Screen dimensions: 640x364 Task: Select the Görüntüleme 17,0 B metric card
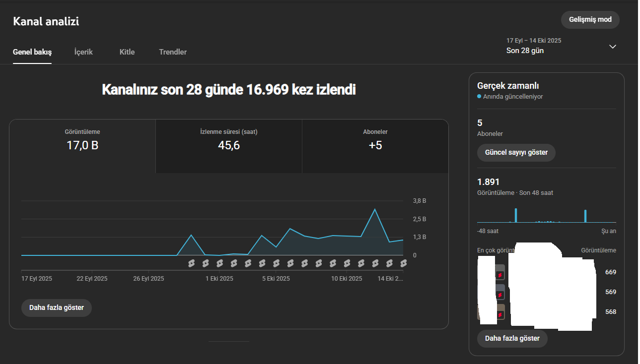pos(82,146)
